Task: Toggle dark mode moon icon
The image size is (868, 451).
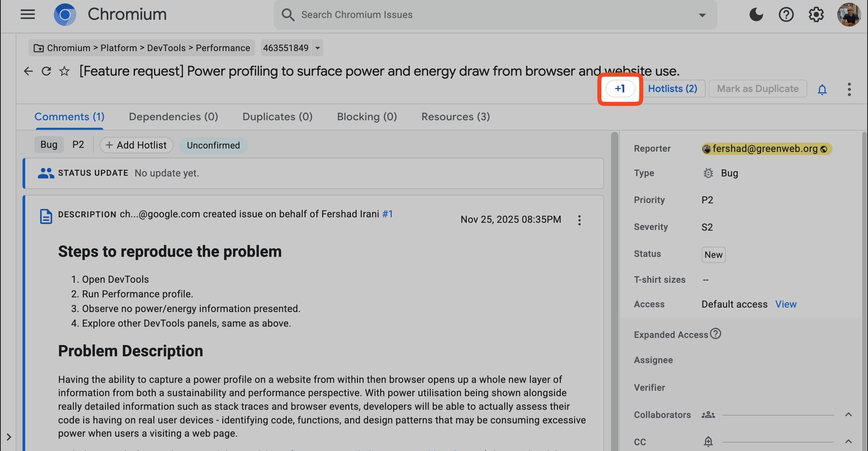Action: [756, 14]
